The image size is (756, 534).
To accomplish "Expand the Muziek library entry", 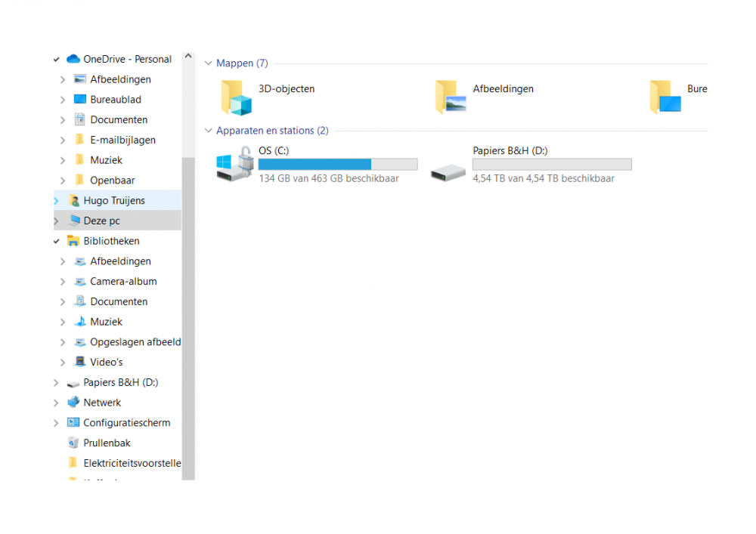I will click(x=64, y=321).
